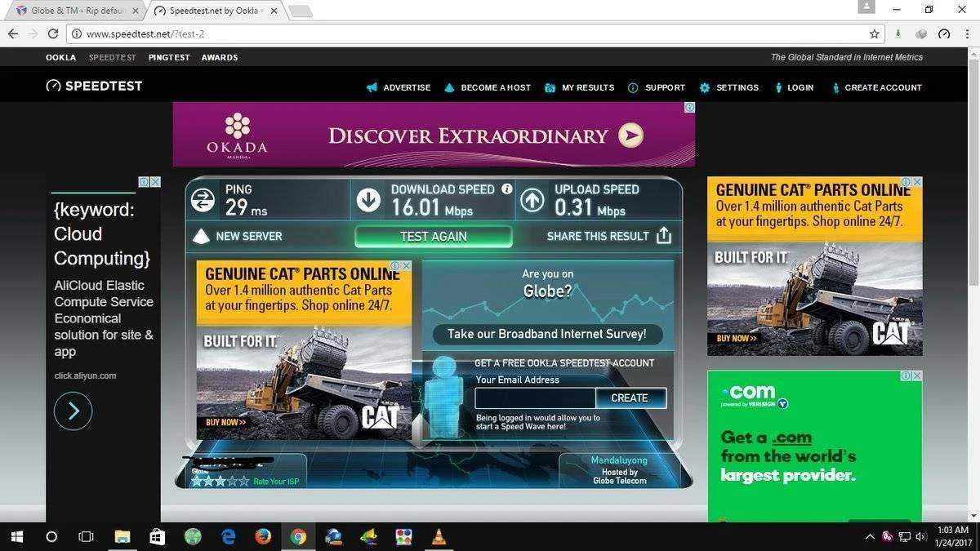Open File Explorer from the taskbar

(x=122, y=536)
